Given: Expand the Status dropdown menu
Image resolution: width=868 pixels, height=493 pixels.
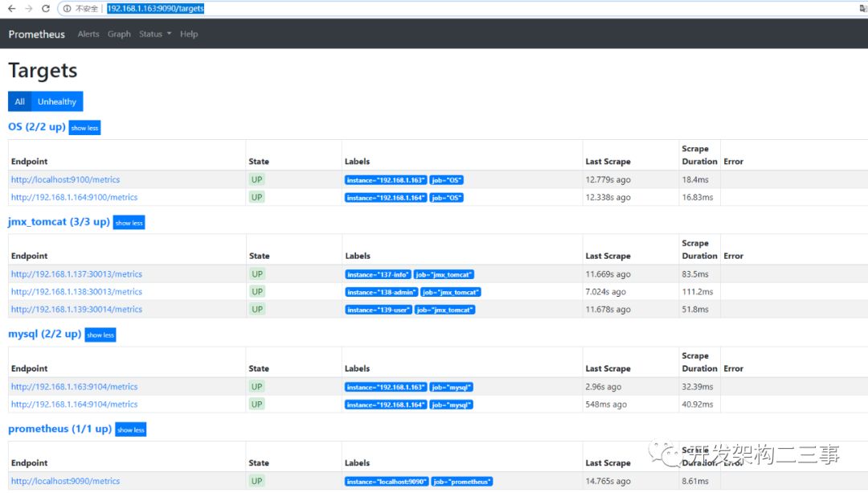Looking at the screenshot, I should [x=155, y=34].
